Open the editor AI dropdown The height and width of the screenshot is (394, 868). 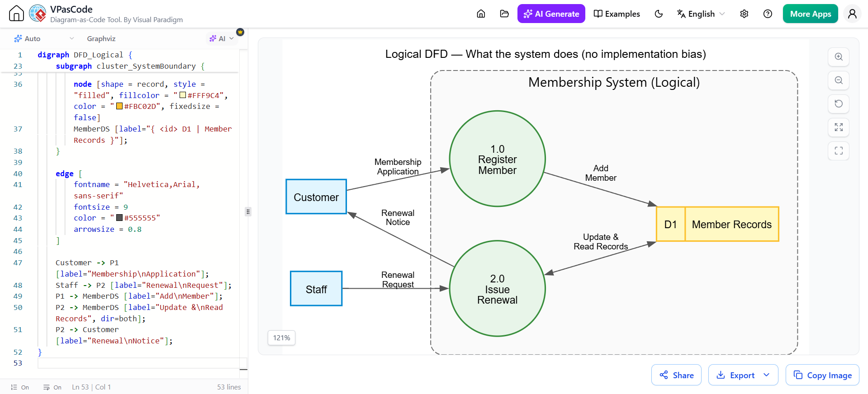click(221, 38)
